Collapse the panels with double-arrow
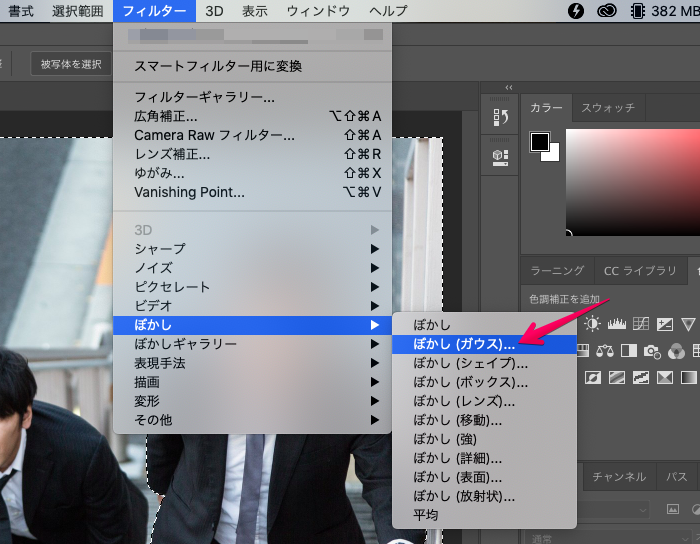The height and width of the screenshot is (544, 700). point(509,87)
